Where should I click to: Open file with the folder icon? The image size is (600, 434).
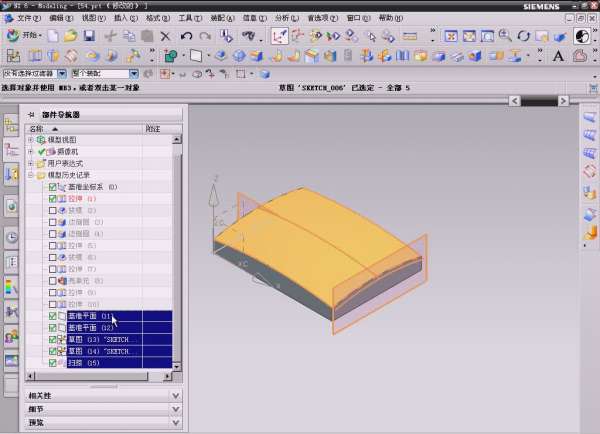point(71,36)
